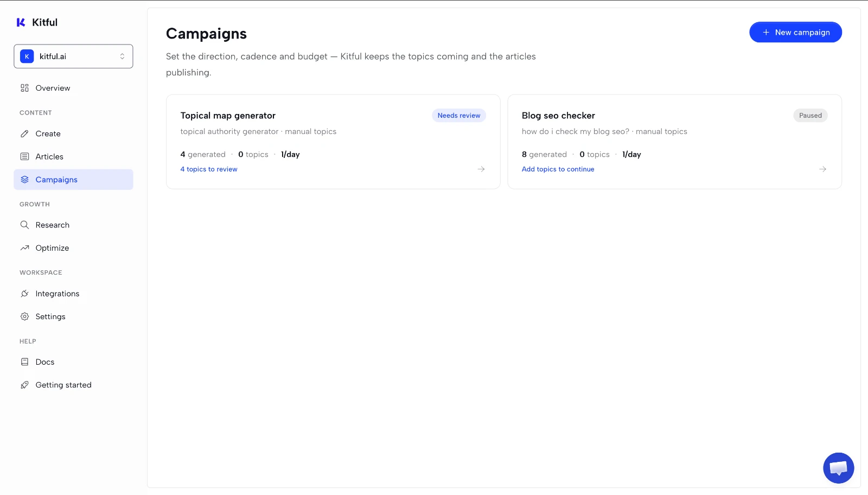Open the Research page
This screenshot has height=495, width=868.
coord(73,225)
